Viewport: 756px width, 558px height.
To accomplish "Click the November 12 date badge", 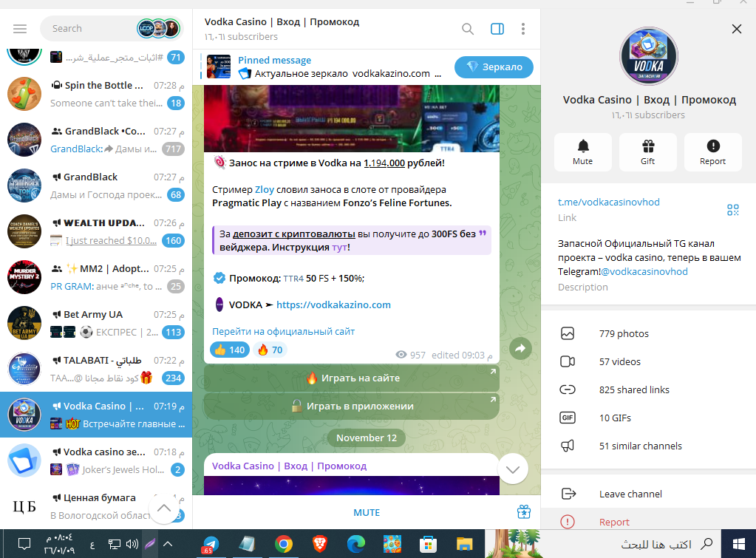I will pyautogui.click(x=367, y=438).
